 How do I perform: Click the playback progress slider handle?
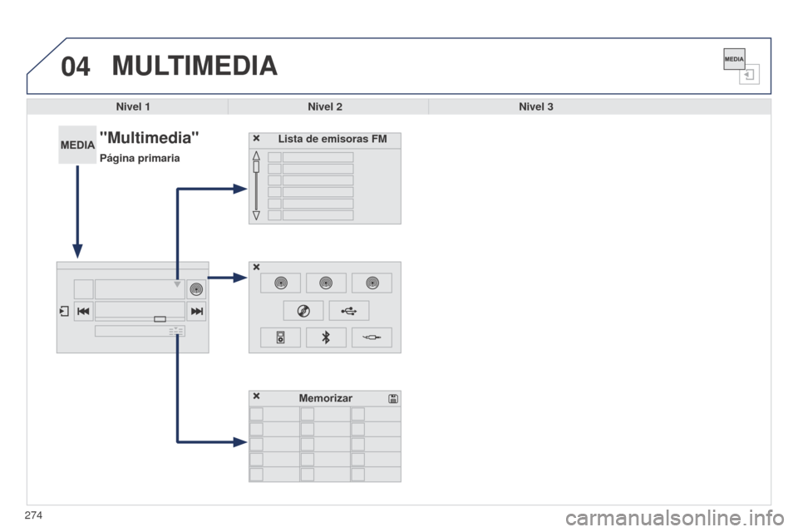click(160, 318)
